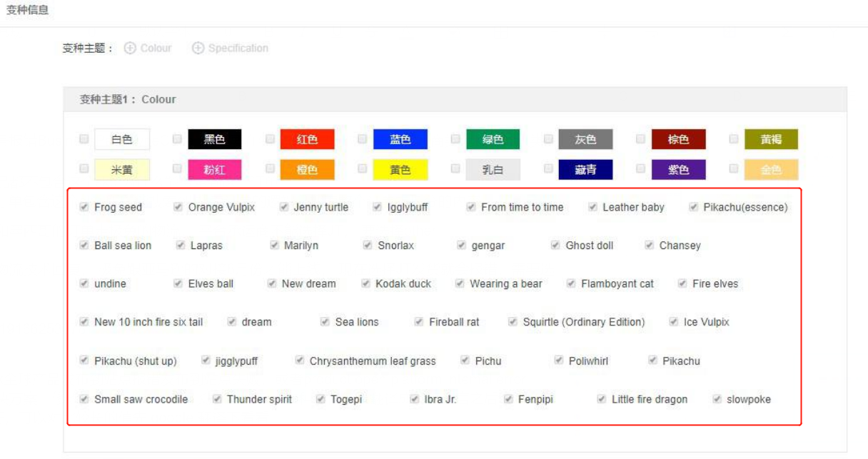Uncheck the Pikachu (shut up) checkbox
This screenshot has height=459, width=868.
pos(84,360)
